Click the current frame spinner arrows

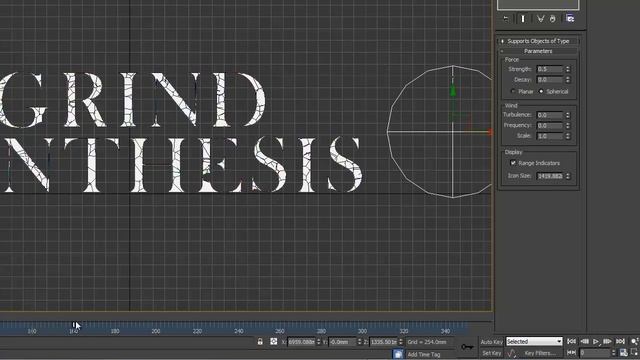pyautogui.click(x=613, y=352)
